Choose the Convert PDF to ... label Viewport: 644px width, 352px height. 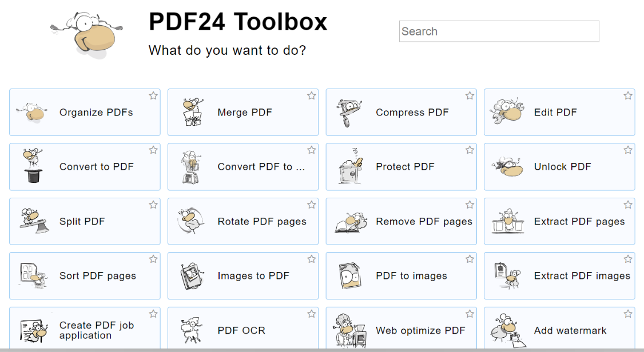coord(261,166)
